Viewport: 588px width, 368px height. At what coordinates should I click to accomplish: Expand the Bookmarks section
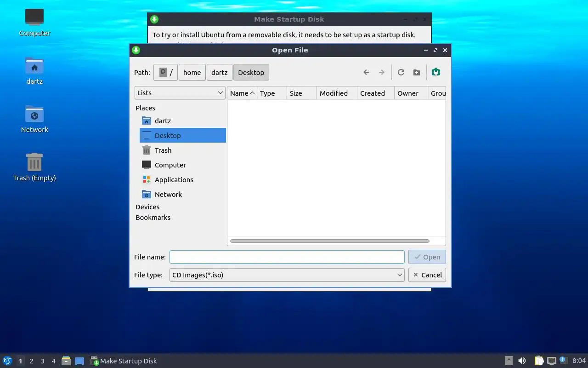click(153, 218)
